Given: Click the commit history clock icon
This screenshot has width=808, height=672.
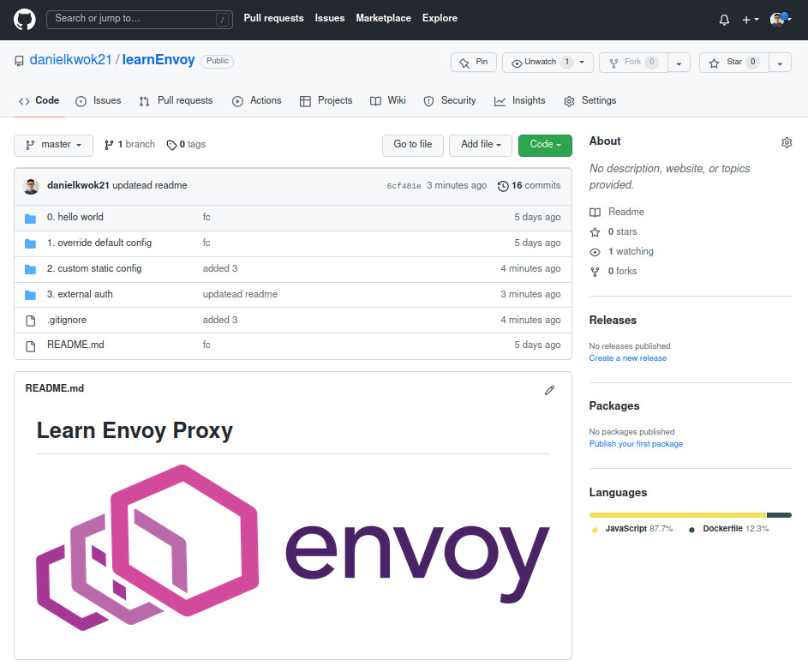Looking at the screenshot, I should coord(503,186).
